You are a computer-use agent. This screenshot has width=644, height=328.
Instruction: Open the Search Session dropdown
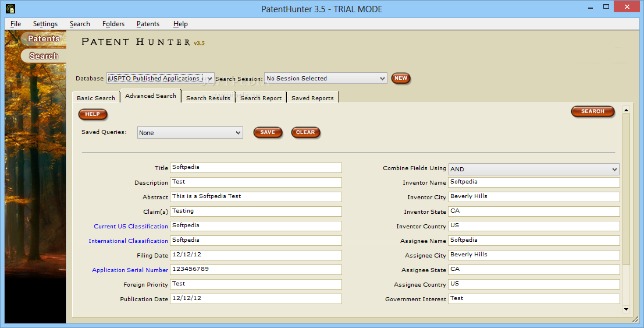[x=326, y=78]
